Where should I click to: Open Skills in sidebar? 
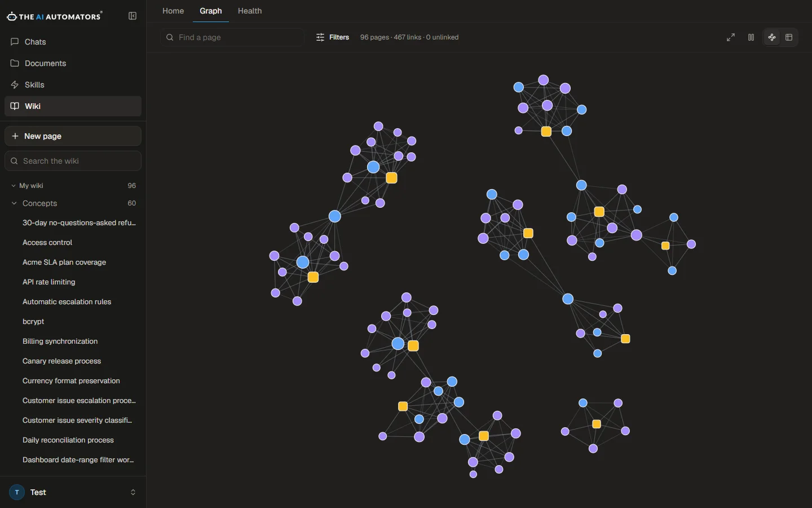tap(73, 85)
